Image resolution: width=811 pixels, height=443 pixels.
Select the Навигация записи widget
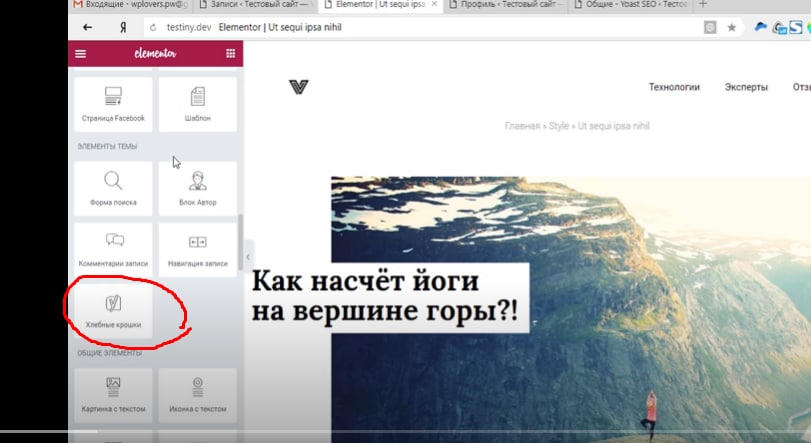(198, 250)
